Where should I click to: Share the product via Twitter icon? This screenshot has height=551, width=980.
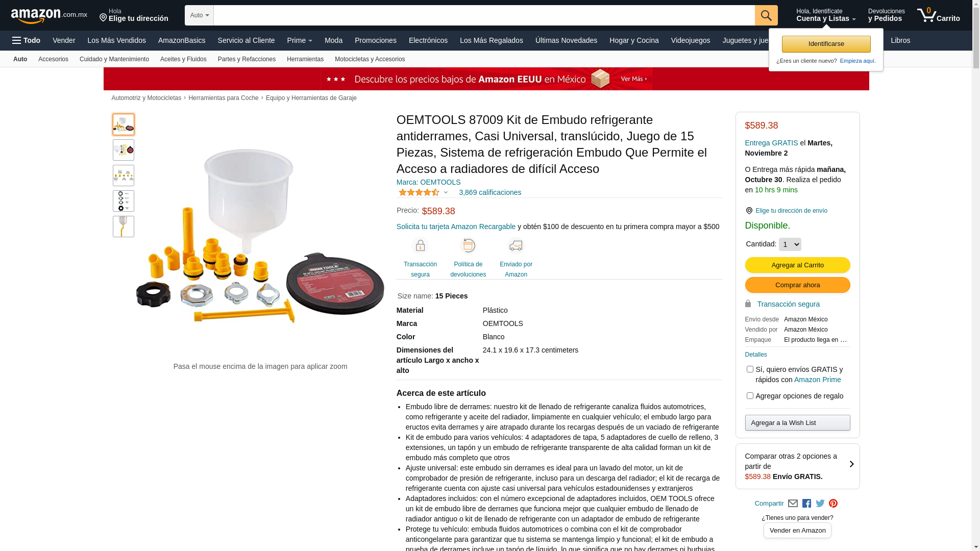[820, 504]
